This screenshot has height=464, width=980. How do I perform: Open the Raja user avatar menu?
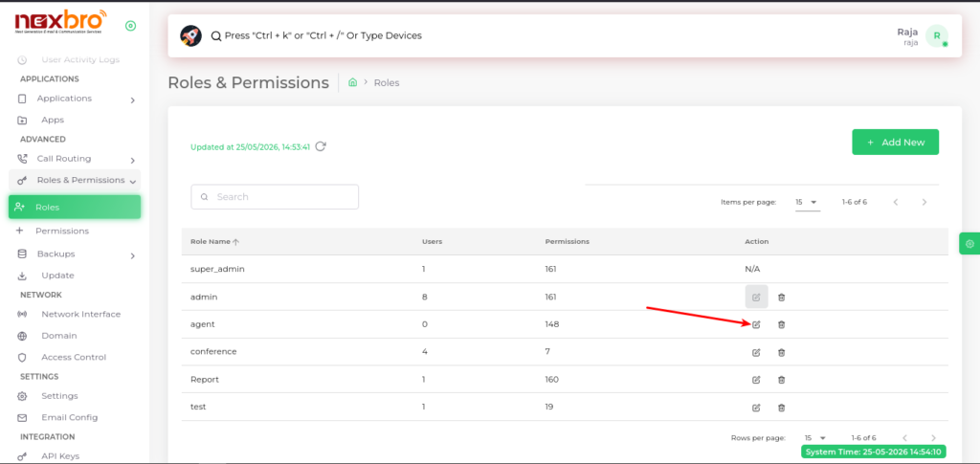point(936,35)
